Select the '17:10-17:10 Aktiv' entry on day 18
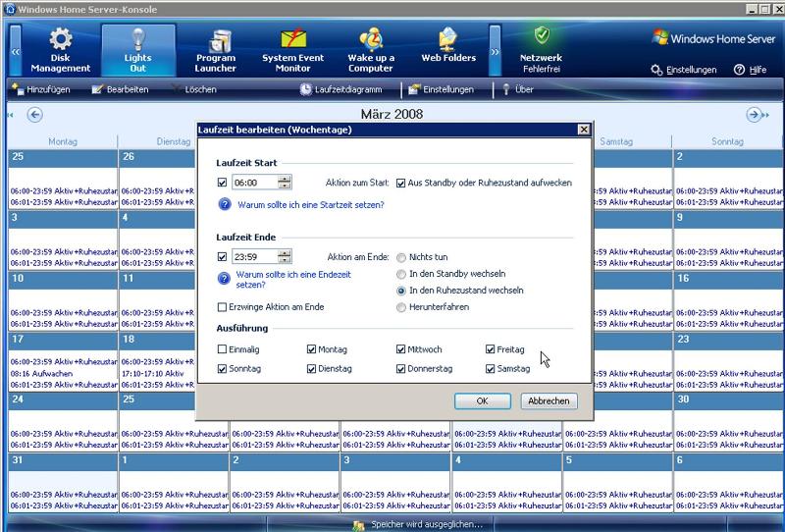Screen dimensions: 785x532 (153, 373)
